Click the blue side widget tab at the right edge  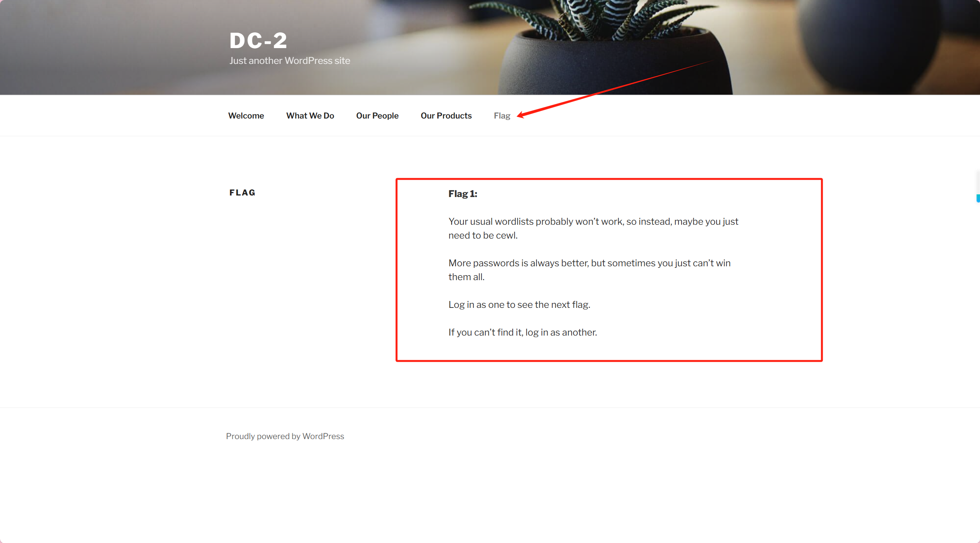[x=978, y=199]
